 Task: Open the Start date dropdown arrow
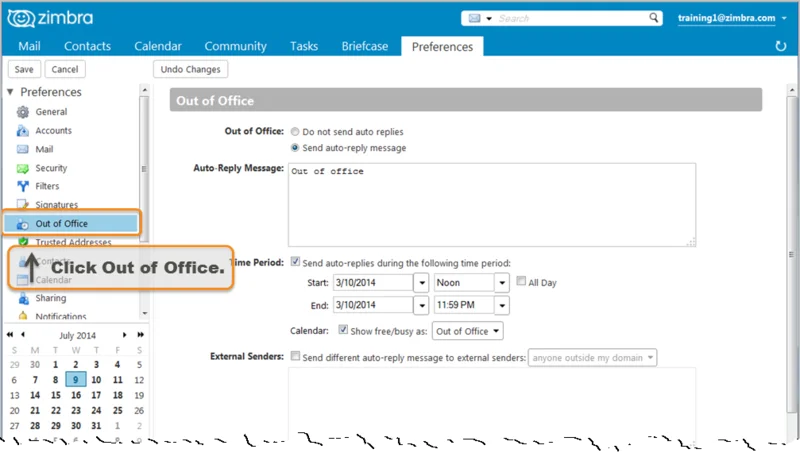(x=421, y=283)
